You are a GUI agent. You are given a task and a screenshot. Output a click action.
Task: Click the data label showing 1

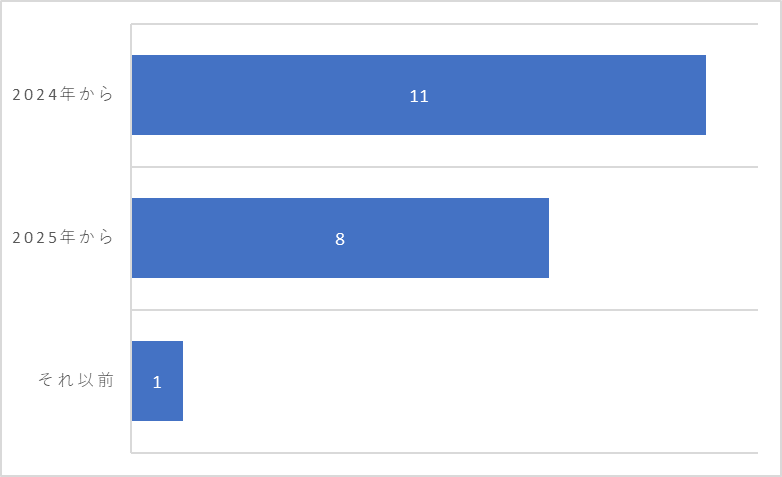[157, 382]
